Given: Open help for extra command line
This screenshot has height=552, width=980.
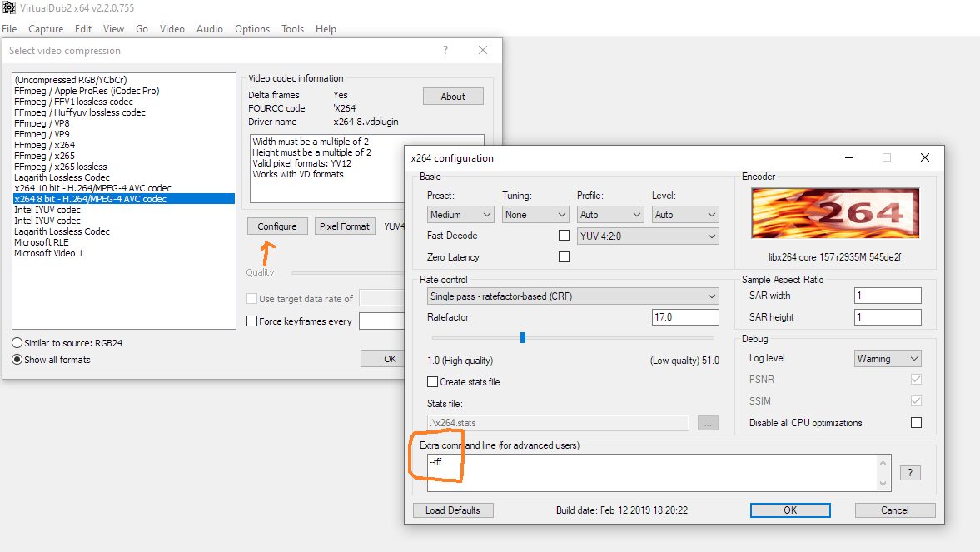Looking at the screenshot, I should click(x=910, y=473).
